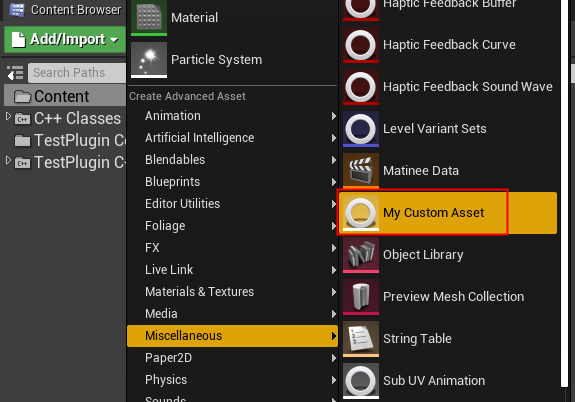
Task: Expand the Media submenu arrow
Action: point(333,314)
